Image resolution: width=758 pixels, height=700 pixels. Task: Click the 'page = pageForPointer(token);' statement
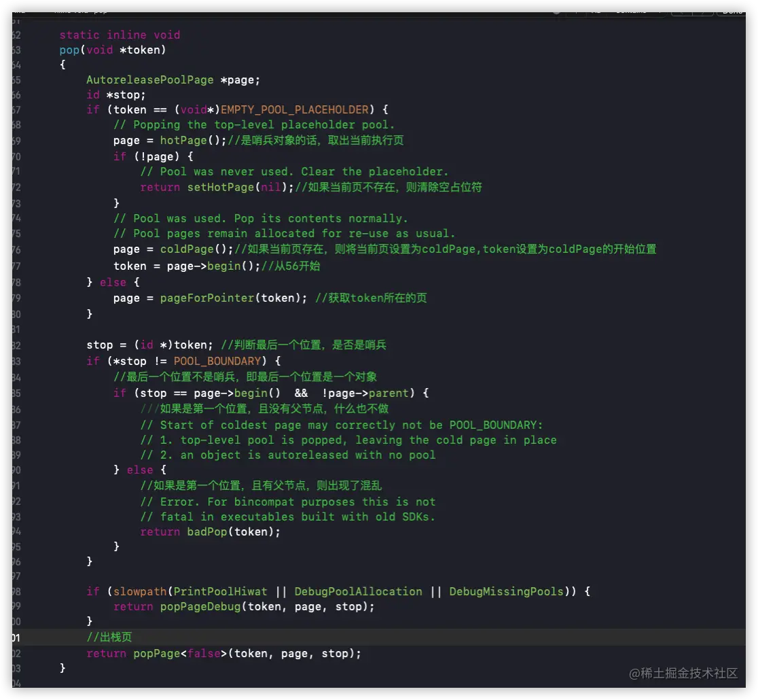211,298
